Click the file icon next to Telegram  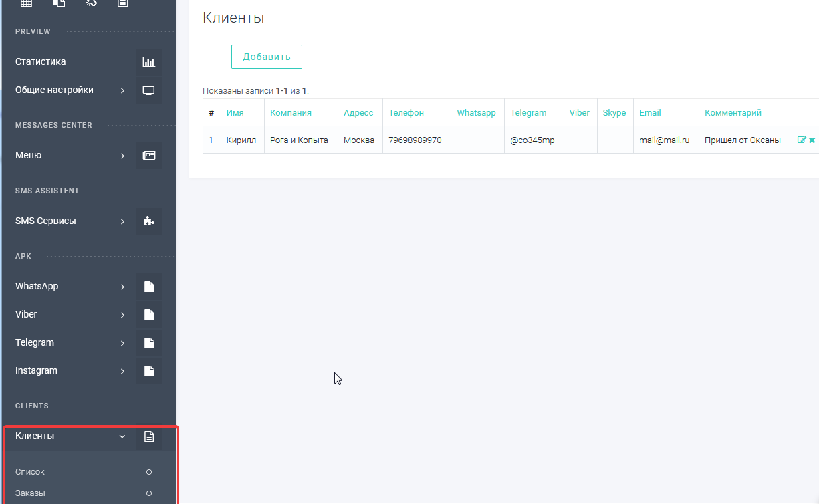[x=148, y=343]
